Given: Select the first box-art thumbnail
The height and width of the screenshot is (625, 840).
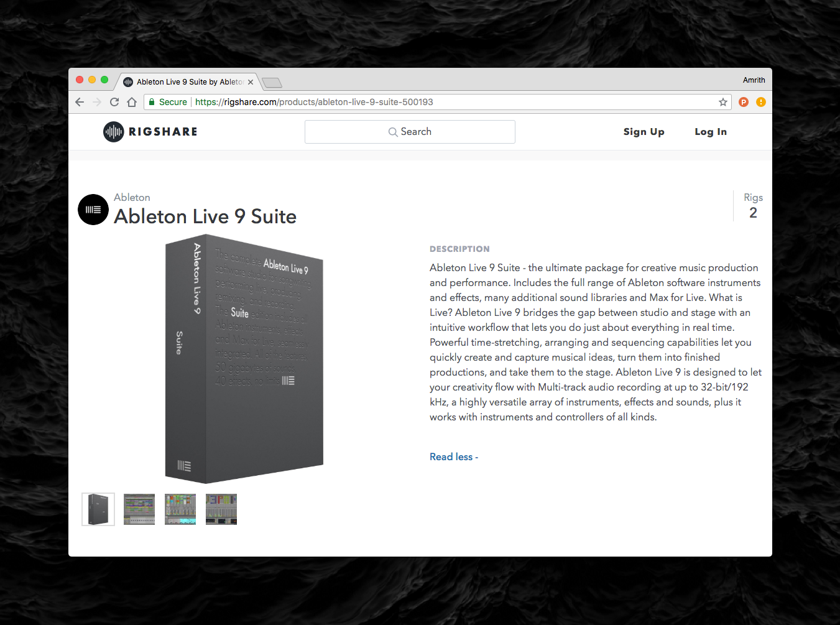Looking at the screenshot, I should pos(98,509).
